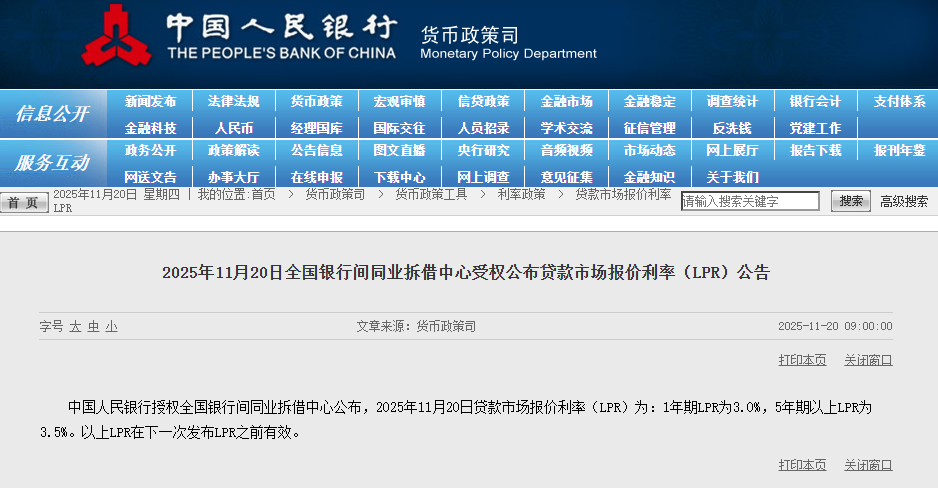Open 下载中心 navigation item
The width and height of the screenshot is (938, 488).
400,177
